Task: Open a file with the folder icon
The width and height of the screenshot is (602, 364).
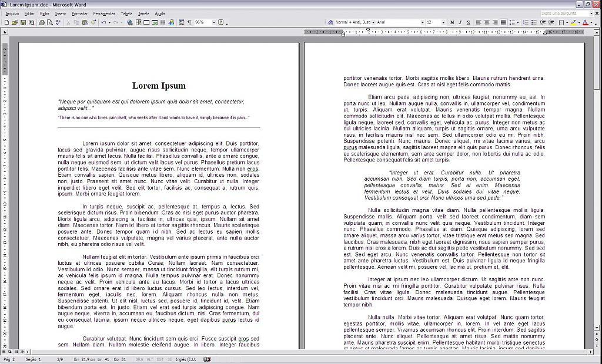Action: click(15, 23)
